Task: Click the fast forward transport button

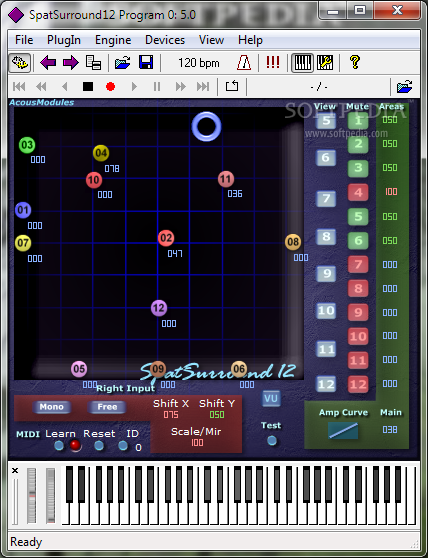Action: (180, 86)
